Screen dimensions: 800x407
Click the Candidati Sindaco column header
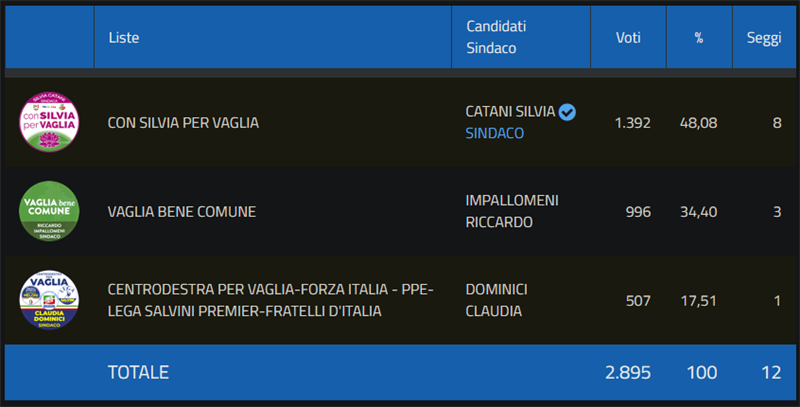496,38
